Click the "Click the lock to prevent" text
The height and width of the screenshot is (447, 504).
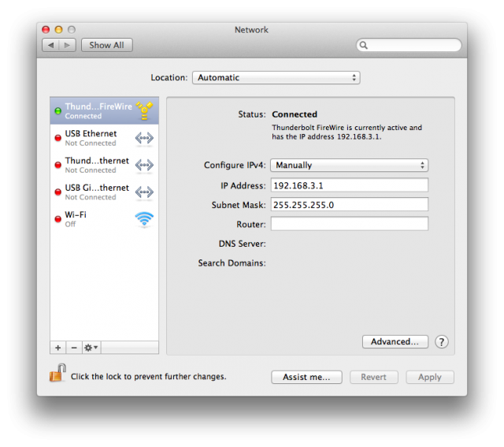click(x=149, y=377)
